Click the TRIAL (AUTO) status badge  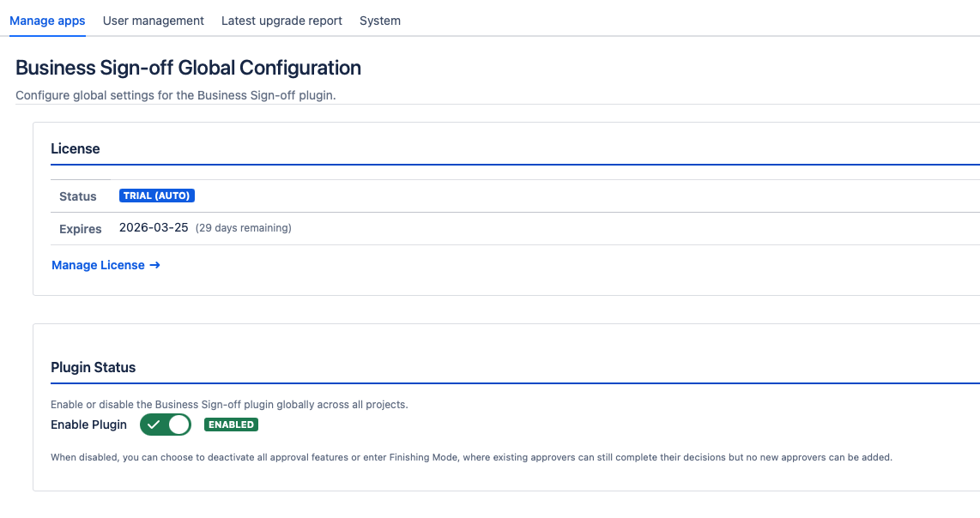pyautogui.click(x=157, y=195)
